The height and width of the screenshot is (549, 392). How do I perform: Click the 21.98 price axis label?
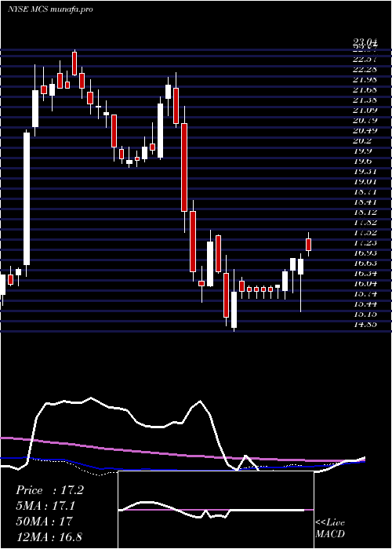coord(365,79)
